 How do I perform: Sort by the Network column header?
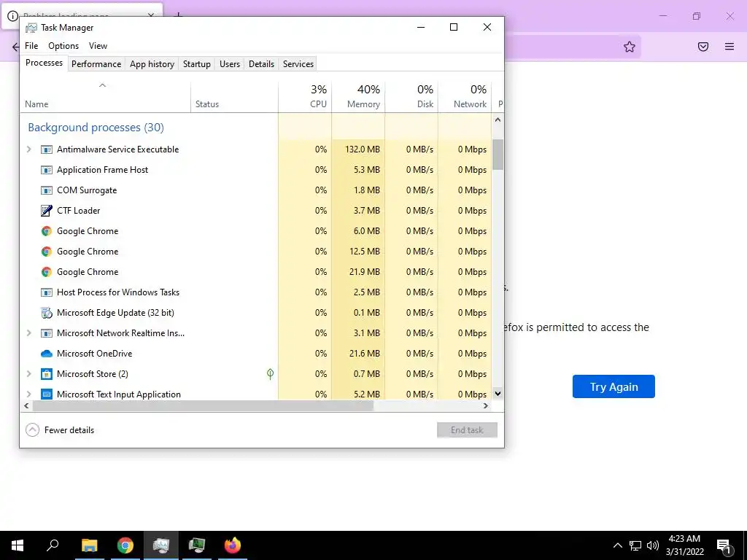pyautogui.click(x=465, y=97)
